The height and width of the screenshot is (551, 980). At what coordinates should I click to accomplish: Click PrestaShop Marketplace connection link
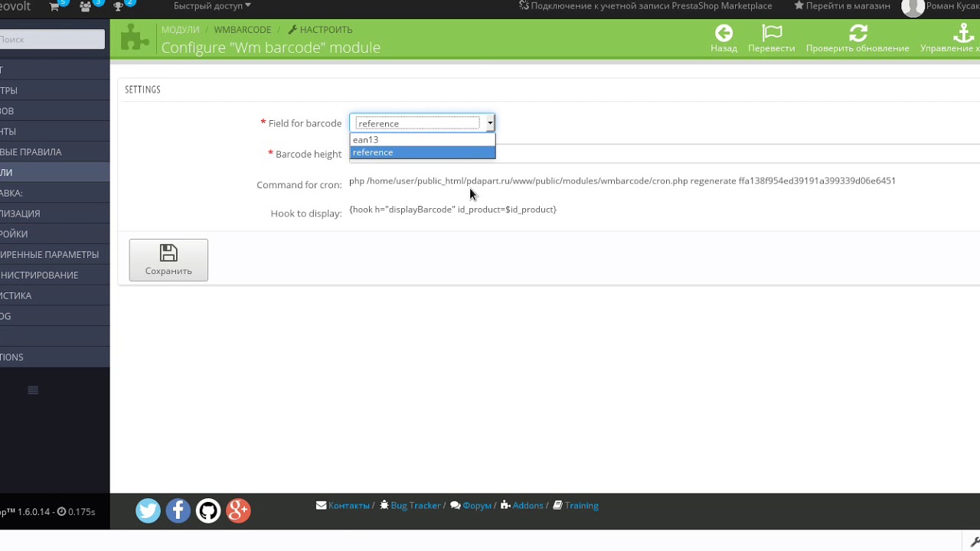645,6
